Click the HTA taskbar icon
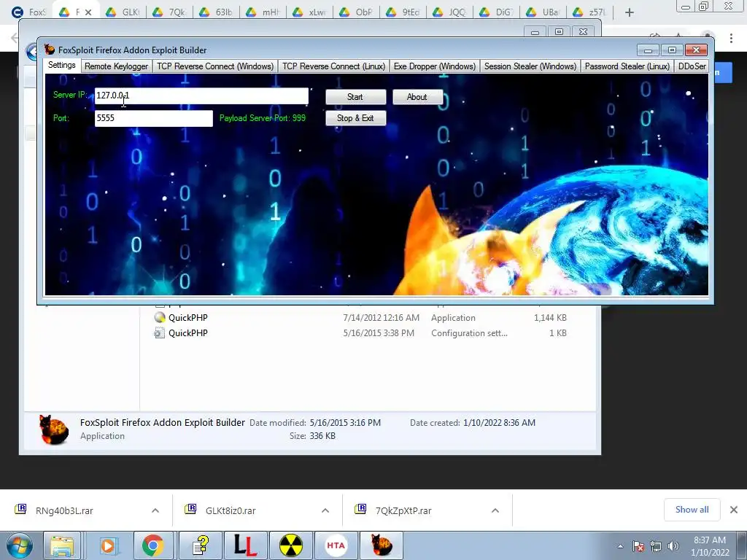747x560 pixels. pyautogui.click(x=336, y=545)
